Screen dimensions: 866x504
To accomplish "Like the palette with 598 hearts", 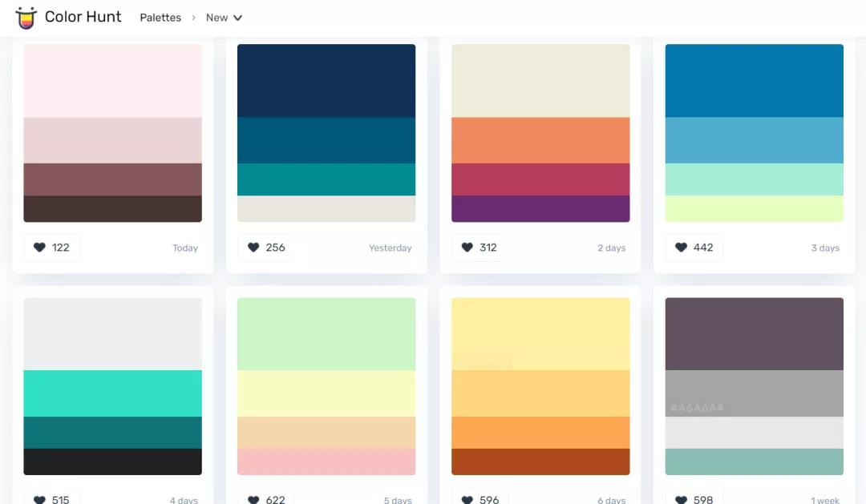I will pos(694,498).
